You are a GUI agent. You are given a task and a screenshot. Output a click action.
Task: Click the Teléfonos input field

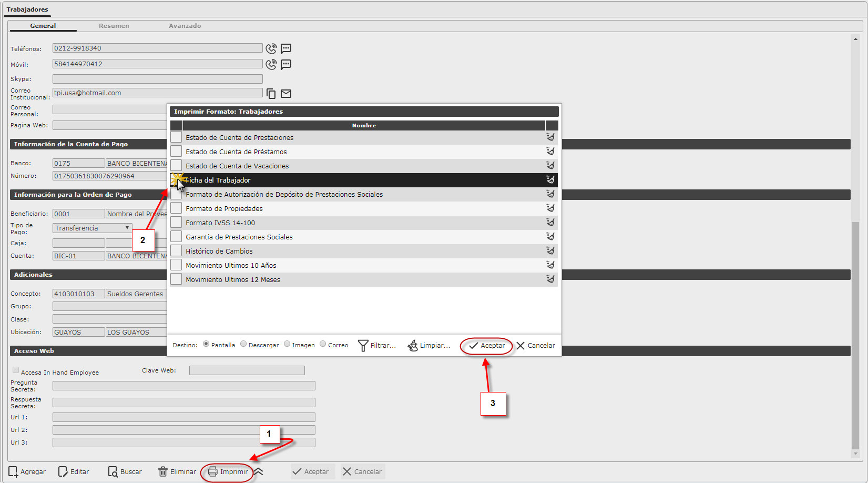(x=158, y=48)
